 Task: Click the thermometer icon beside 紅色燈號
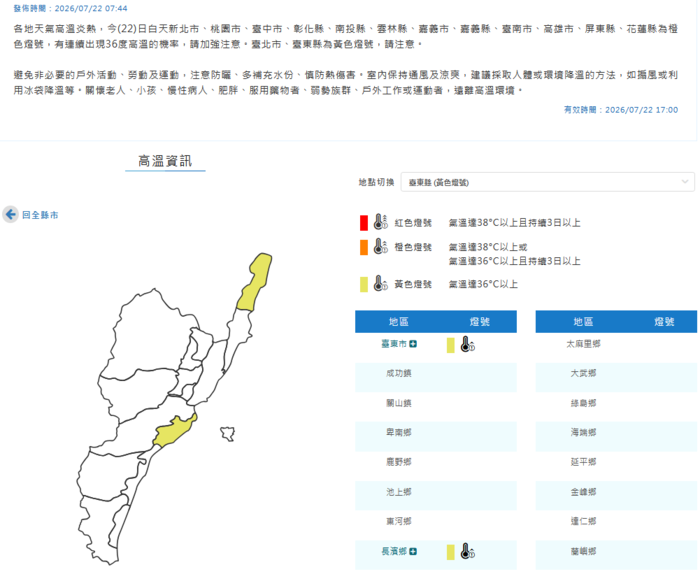click(x=380, y=222)
